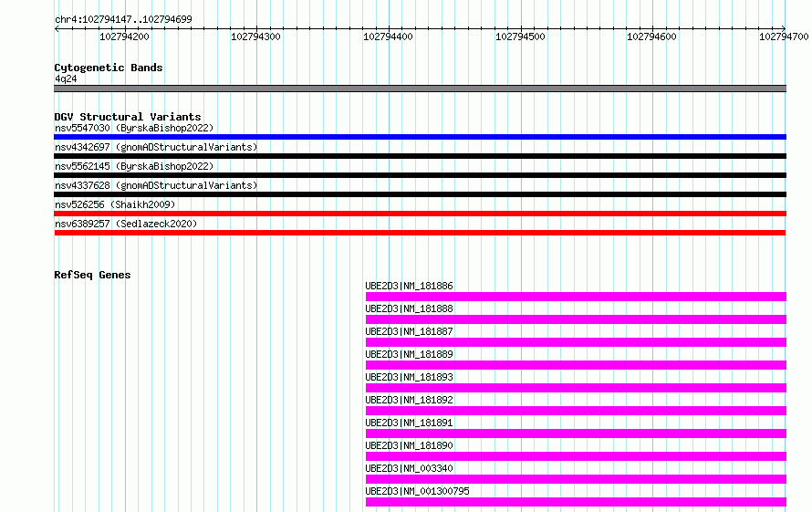Open transcript label UBE2D3|NM_001300795
The height and width of the screenshot is (512, 812).
[417, 491]
